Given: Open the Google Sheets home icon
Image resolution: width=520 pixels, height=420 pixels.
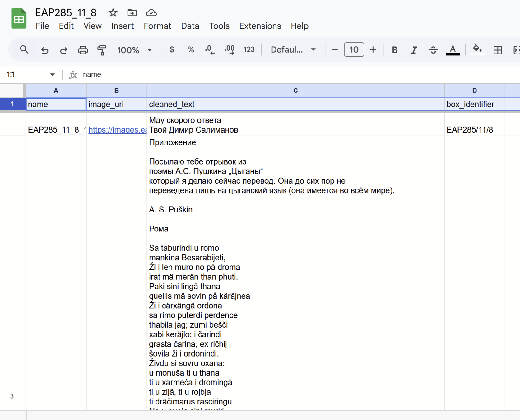Looking at the screenshot, I should coord(19,19).
